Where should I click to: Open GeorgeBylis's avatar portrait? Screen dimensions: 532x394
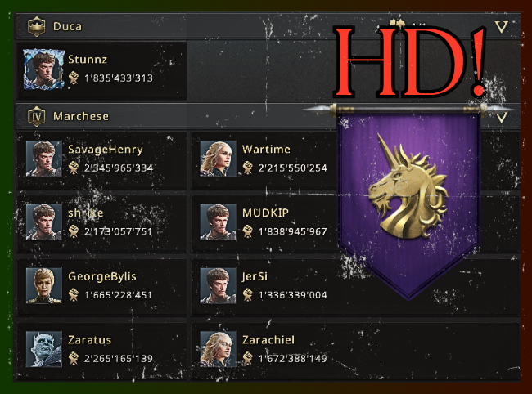[x=43, y=285]
